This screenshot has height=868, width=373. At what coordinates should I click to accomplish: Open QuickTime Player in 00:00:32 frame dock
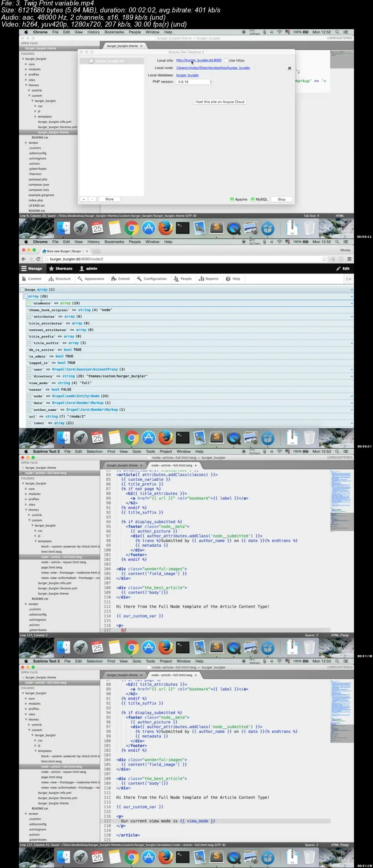pyautogui.click(x=233, y=228)
